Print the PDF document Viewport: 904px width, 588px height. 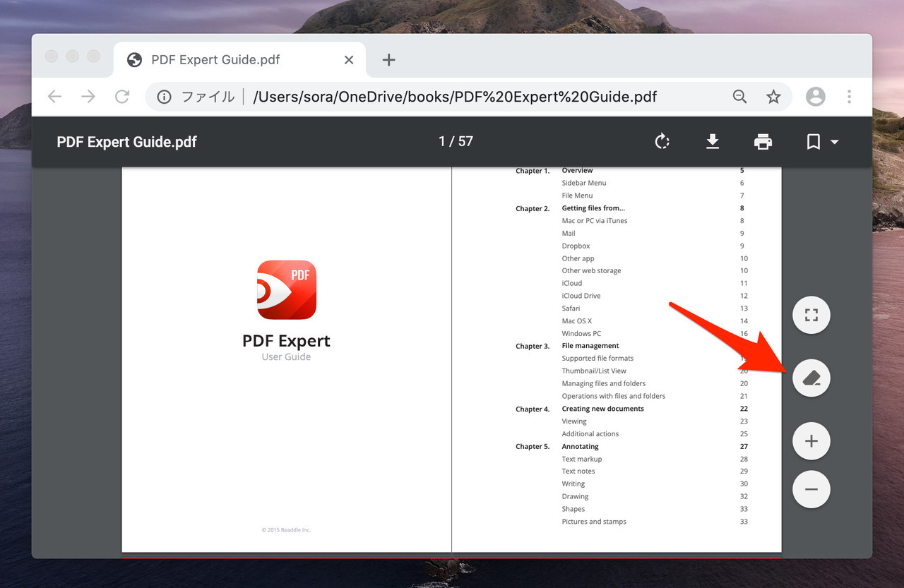(763, 142)
